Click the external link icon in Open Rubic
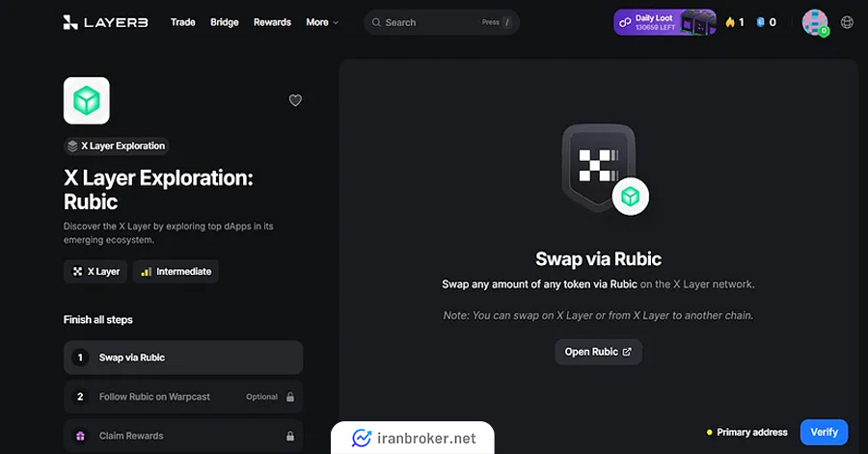 (627, 352)
